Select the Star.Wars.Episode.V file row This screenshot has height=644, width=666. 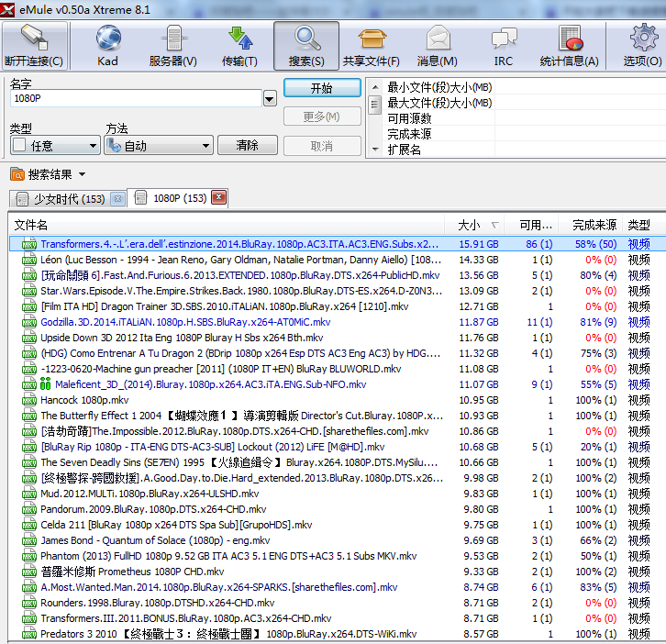click(338, 291)
